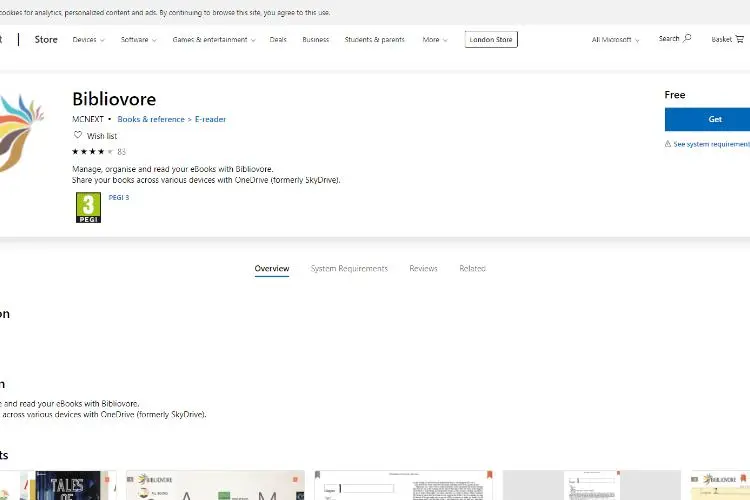This screenshot has height=500, width=750.
Task: Click the Bibliovore app logo
Action: (x=21, y=133)
